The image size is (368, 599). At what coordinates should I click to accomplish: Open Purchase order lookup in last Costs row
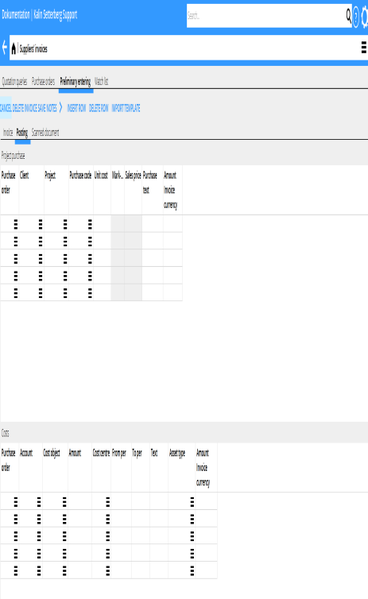point(16,571)
